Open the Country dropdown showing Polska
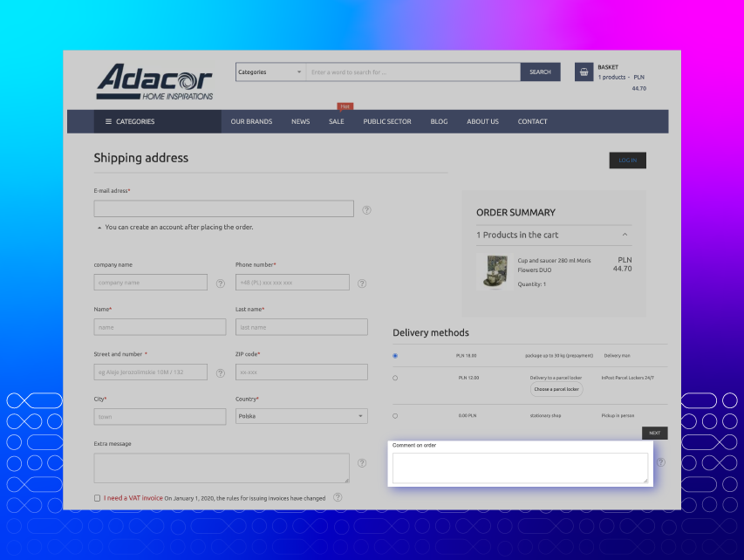Screen dimensions: 744x560 pyautogui.click(x=301, y=416)
